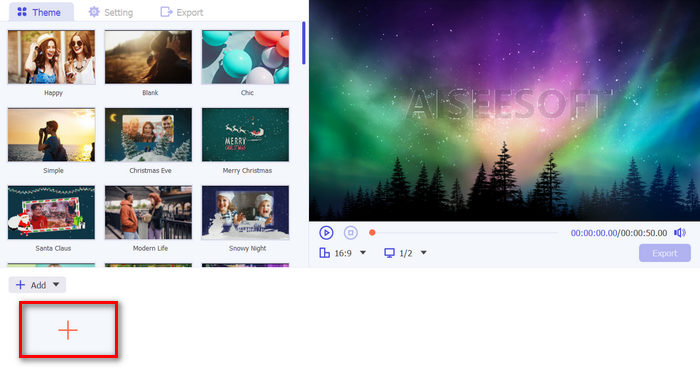700x369 pixels.
Task: Pick the Simple theme thumbnail
Action: pos(51,135)
